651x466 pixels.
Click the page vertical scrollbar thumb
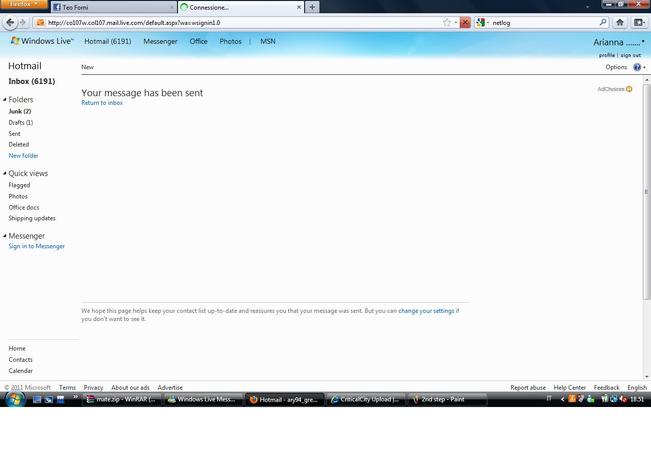click(646, 191)
